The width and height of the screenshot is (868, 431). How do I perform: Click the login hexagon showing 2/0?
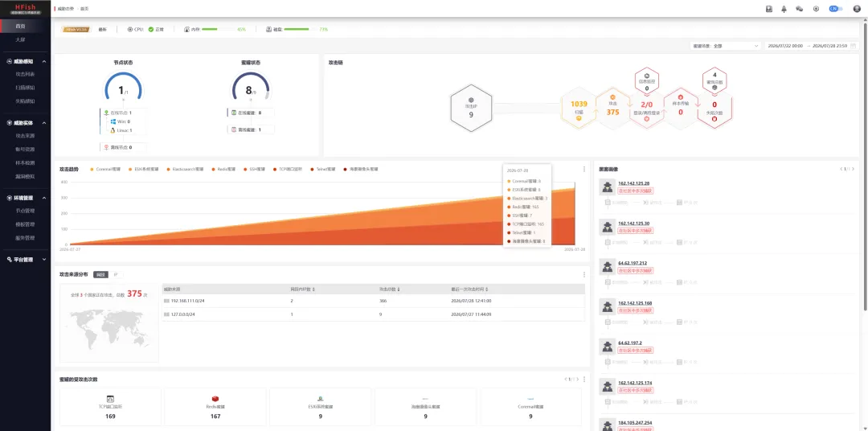click(x=646, y=108)
